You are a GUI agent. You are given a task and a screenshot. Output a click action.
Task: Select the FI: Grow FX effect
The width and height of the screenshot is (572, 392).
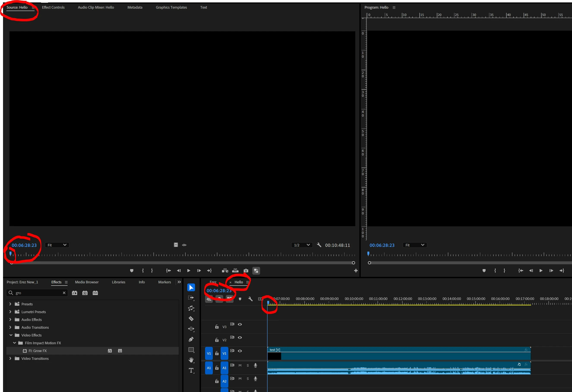click(x=37, y=351)
